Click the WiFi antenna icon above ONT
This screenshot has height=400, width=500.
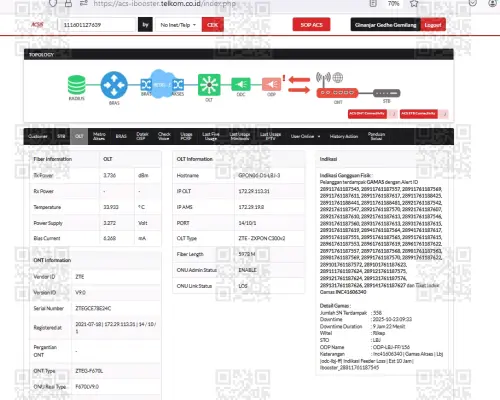click(x=323, y=78)
